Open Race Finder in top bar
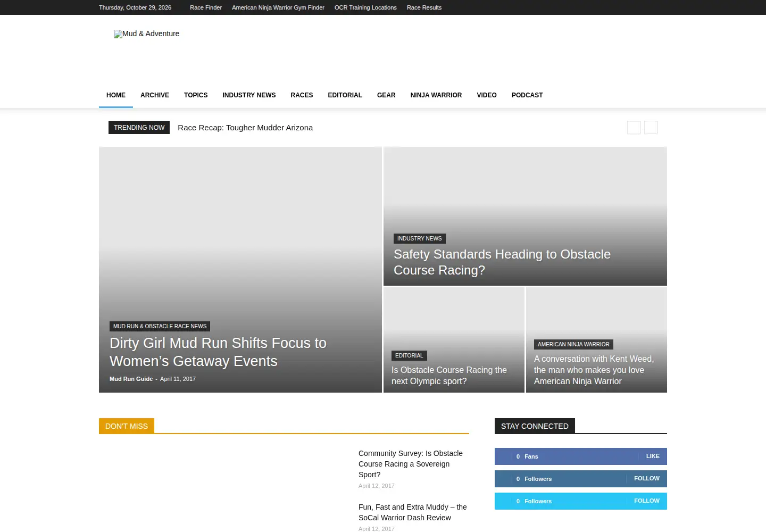Screen dimensions: 766x532 206,7
